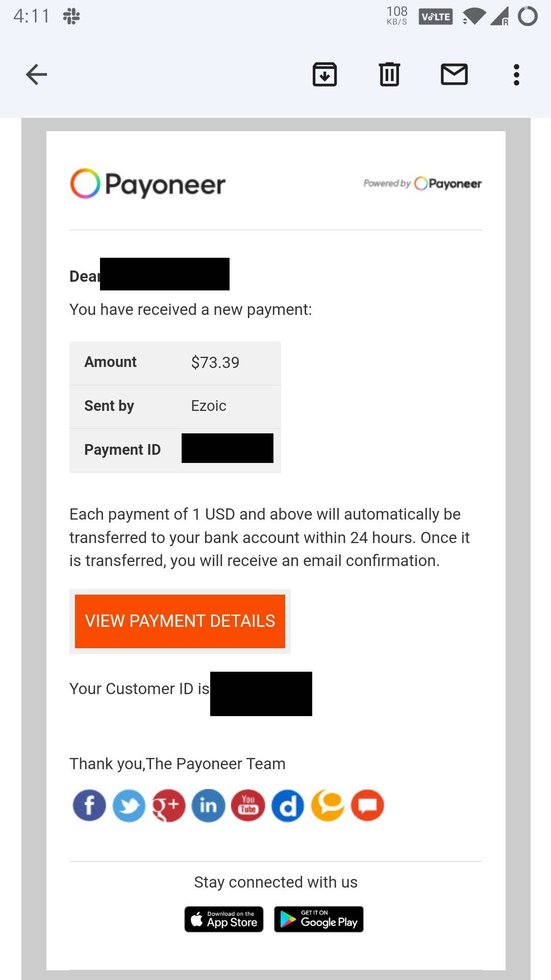
Task: Open the blue 'd' social icon
Action: click(288, 805)
